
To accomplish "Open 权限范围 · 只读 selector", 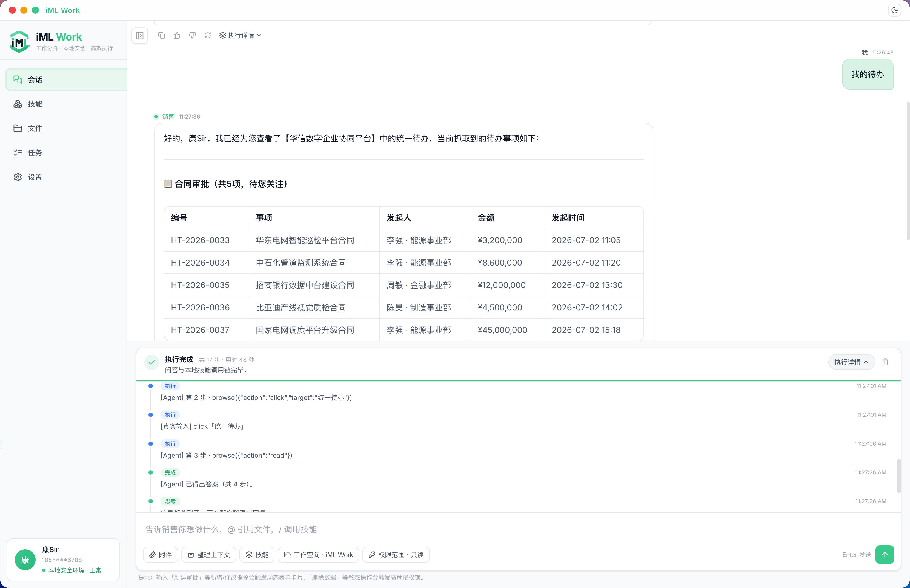I will tap(396, 555).
